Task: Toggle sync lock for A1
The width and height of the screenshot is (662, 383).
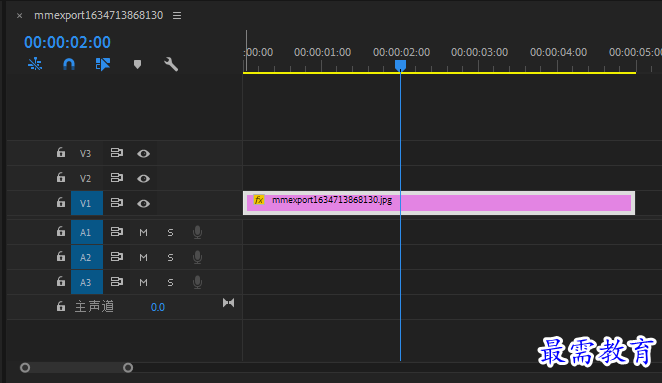Action: pos(117,231)
